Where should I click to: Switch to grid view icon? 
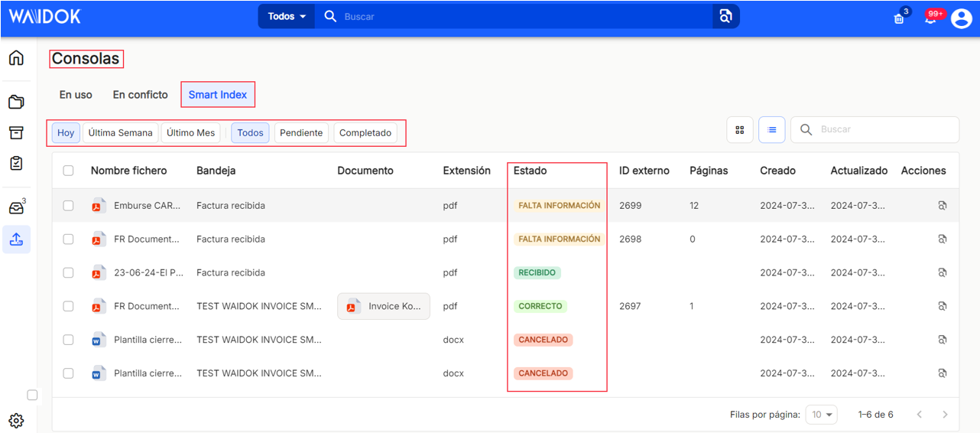coord(739,130)
